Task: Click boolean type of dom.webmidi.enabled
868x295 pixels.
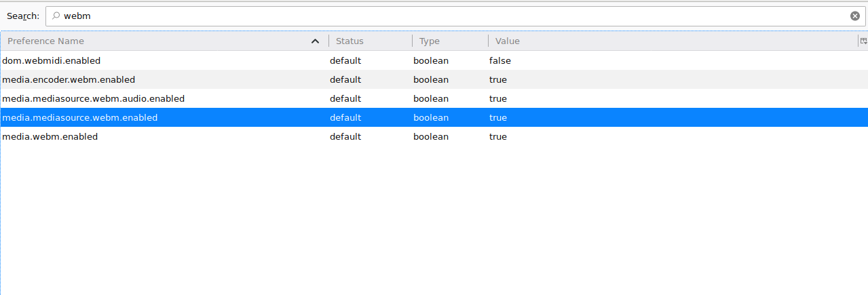Action: (431, 60)
